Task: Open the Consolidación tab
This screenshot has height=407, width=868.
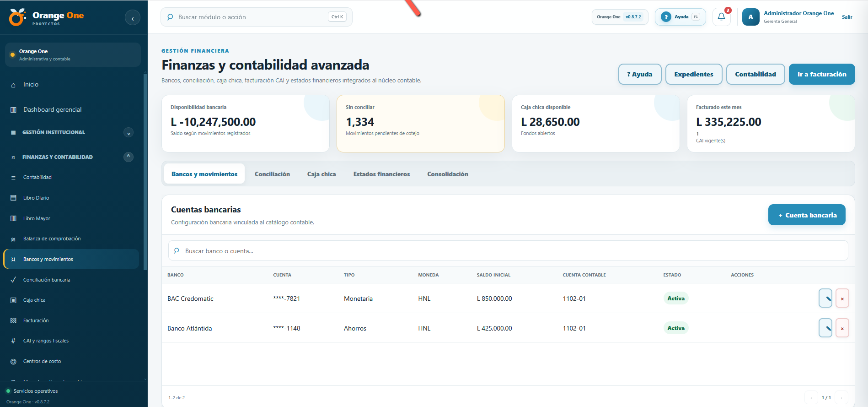Action: point(448,174)
